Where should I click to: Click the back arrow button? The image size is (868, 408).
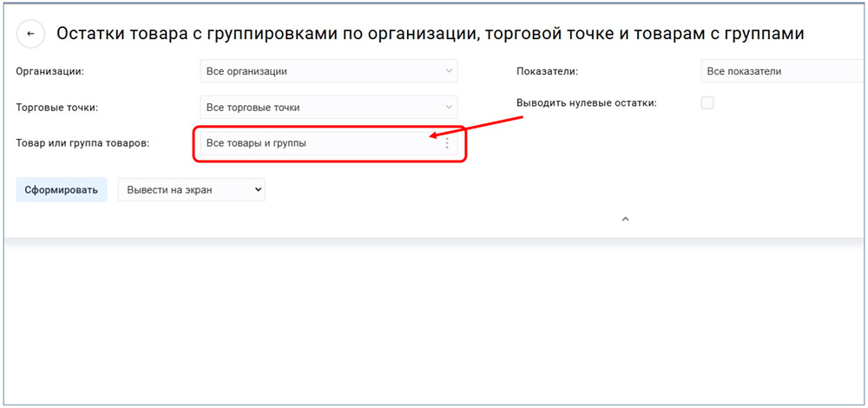(x=31, y=34)
